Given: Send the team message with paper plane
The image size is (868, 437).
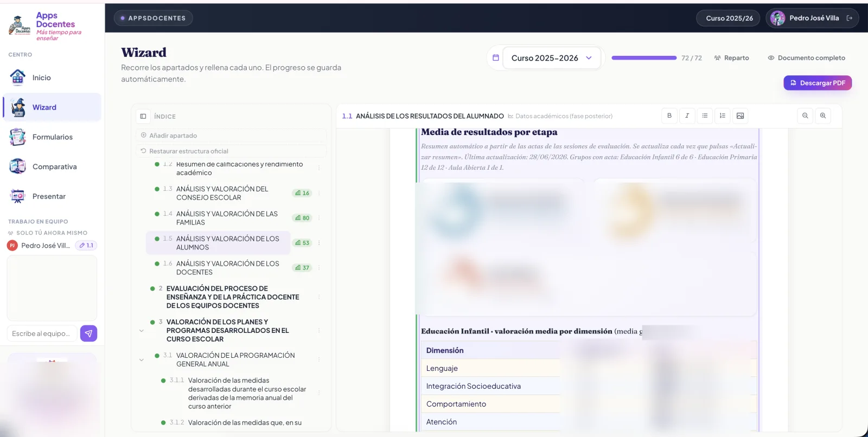Looking at the screenshot, I should tap(88, 333).
